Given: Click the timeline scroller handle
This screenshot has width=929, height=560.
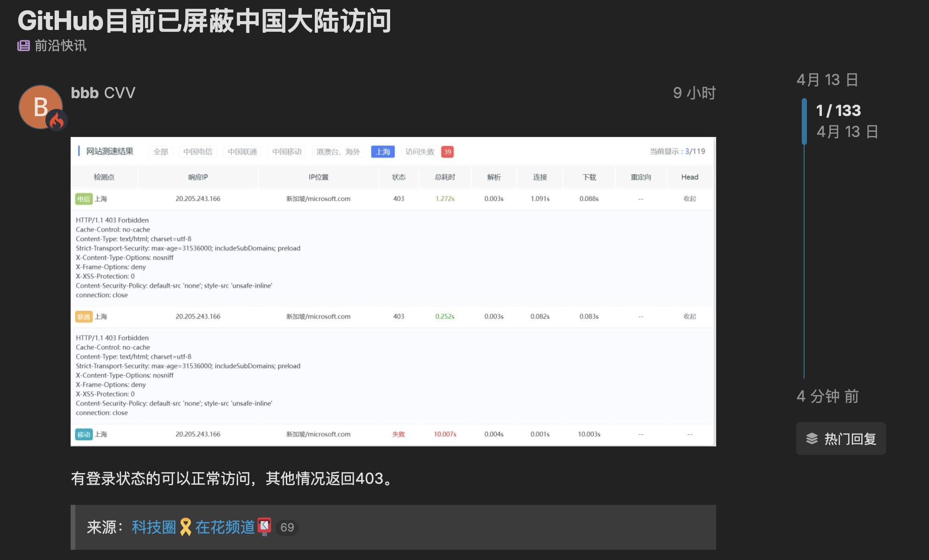Looking at the screenshot, I should click(804, 121).
